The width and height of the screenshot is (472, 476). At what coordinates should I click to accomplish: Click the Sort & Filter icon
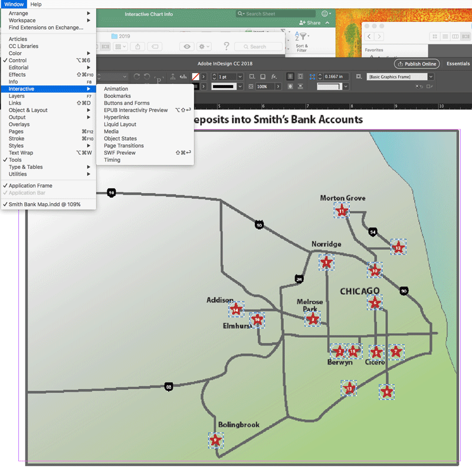click(x=301, y=41)
